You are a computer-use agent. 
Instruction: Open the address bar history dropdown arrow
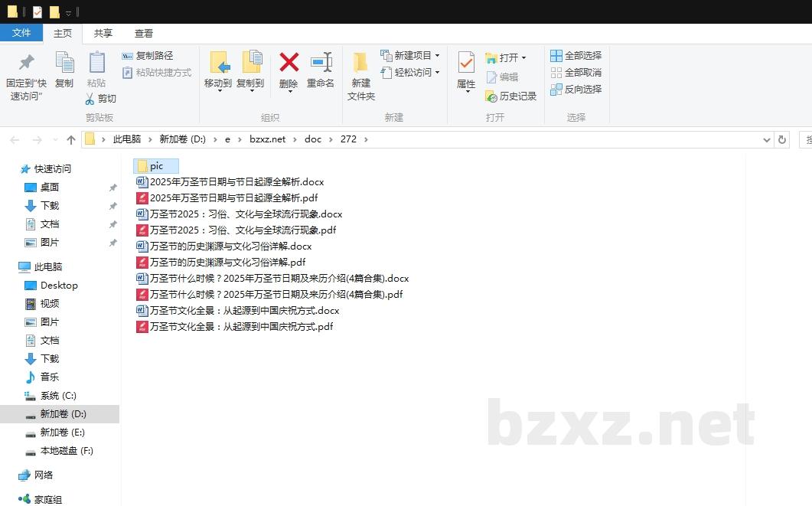point(767,140)
